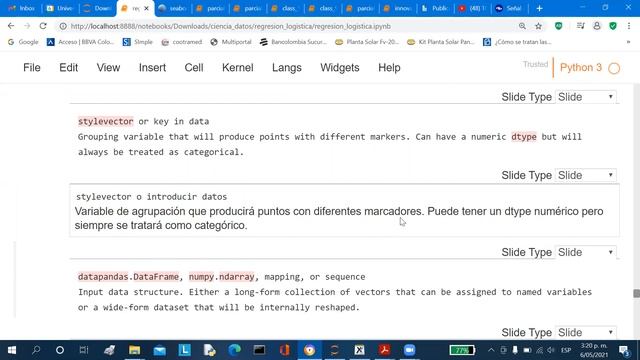Open File Explorer from the taskbar
This screenshot has height=360, width=640.
[134, 350]
